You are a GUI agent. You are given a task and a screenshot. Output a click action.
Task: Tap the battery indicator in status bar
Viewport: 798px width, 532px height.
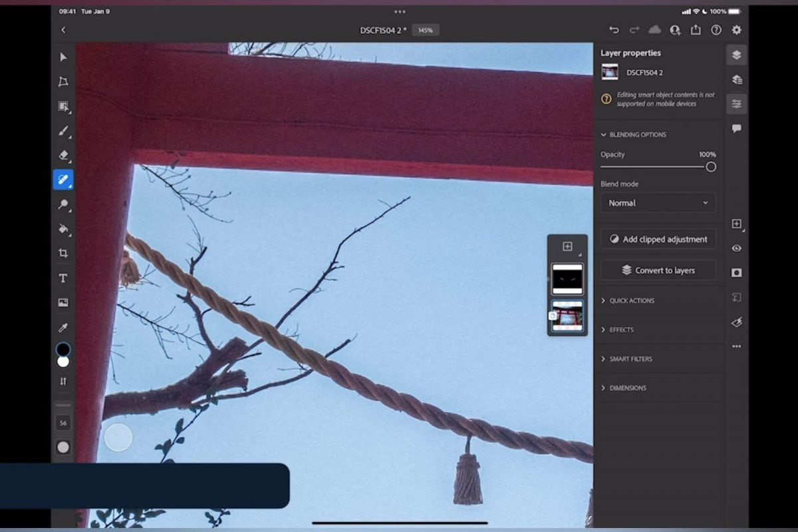[734, 11]
